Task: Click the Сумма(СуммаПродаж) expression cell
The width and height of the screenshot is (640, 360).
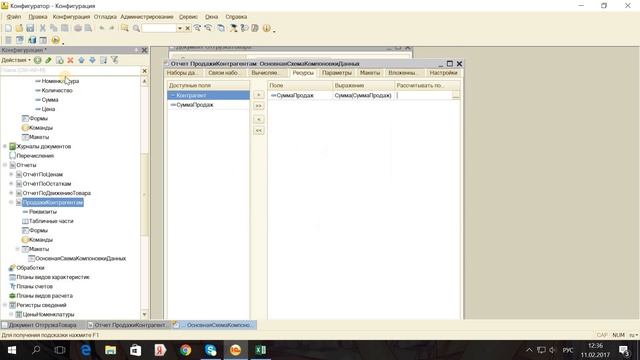Action: (363, 96)
